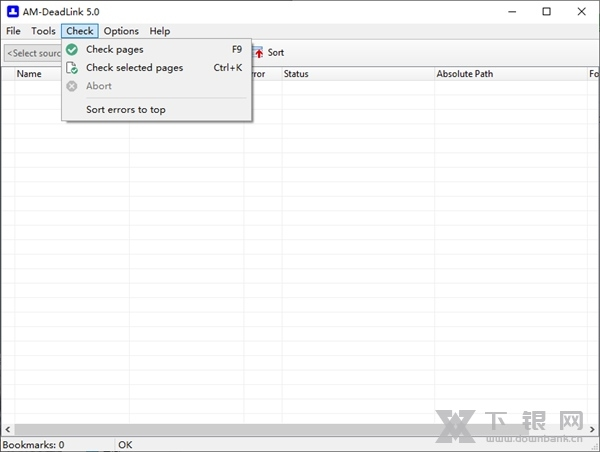Maximize the AM-DeadLink window

click(546, 11)
